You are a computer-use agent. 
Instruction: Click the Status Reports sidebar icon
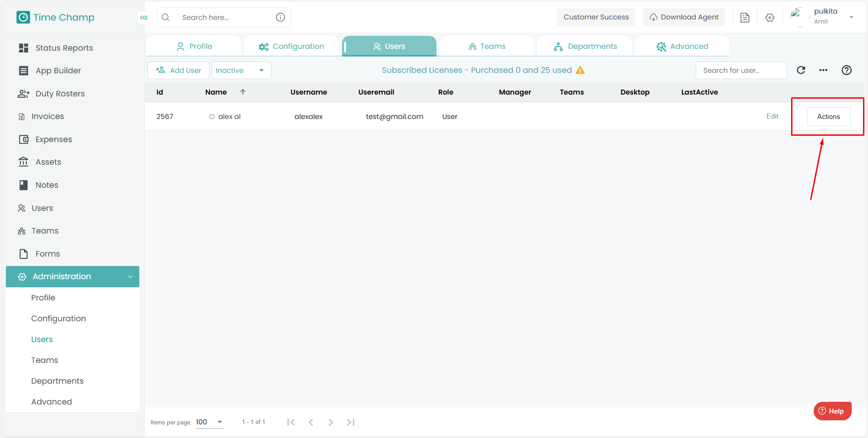click(24, 48)
